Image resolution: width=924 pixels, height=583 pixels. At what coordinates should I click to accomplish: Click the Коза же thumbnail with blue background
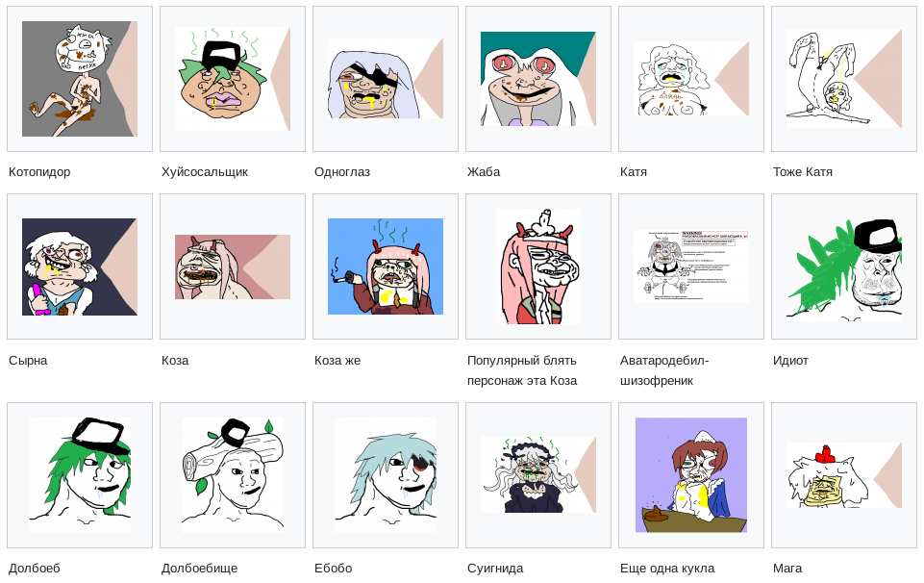[386, 267]
